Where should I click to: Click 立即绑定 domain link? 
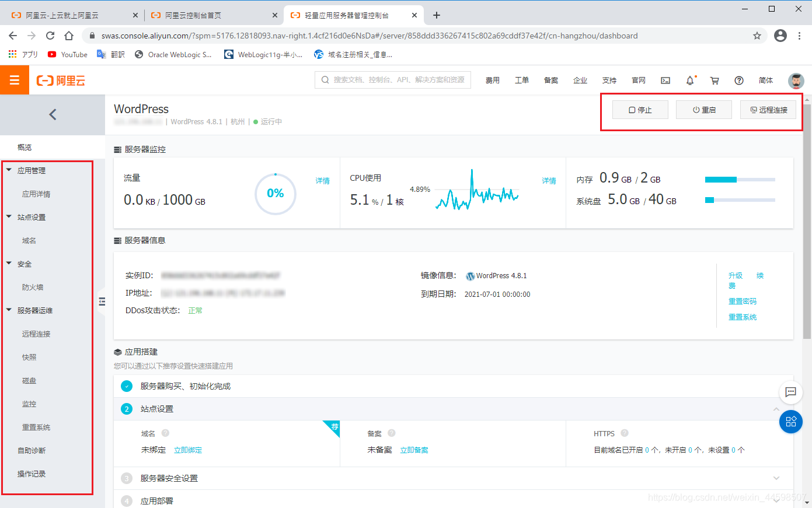click(188, 450)
